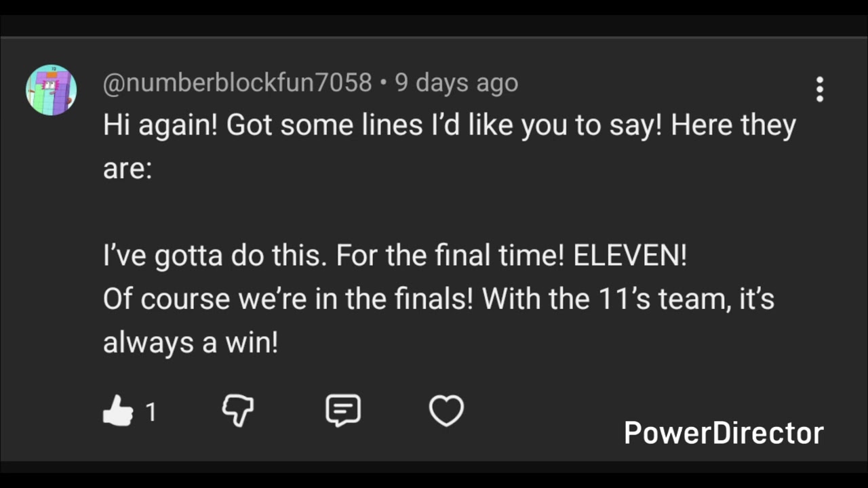Heart the comment from numberblockfun7058
The image size is (868, 488).
446,411
